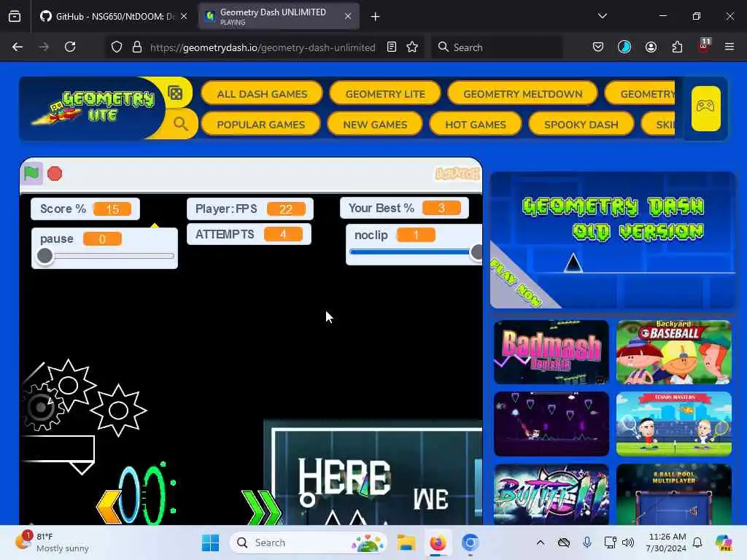Open HOT GAMES category
The width and height of the screenshot is (747, 560).
click(x=476, y=124)
